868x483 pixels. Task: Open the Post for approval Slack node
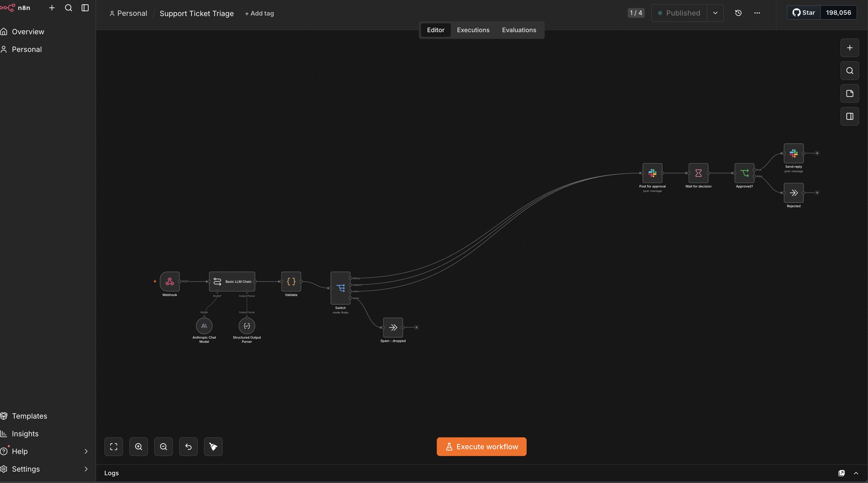coord(652,173)
